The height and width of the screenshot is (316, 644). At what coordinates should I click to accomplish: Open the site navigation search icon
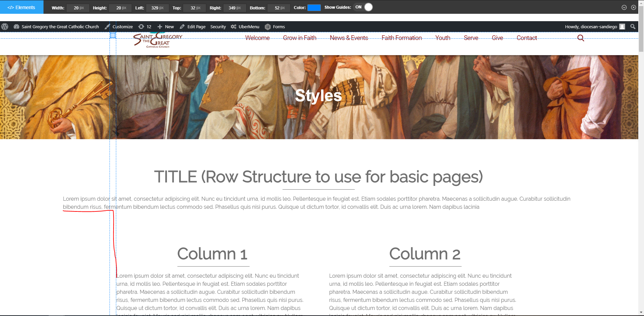click(x=581, y=38)
